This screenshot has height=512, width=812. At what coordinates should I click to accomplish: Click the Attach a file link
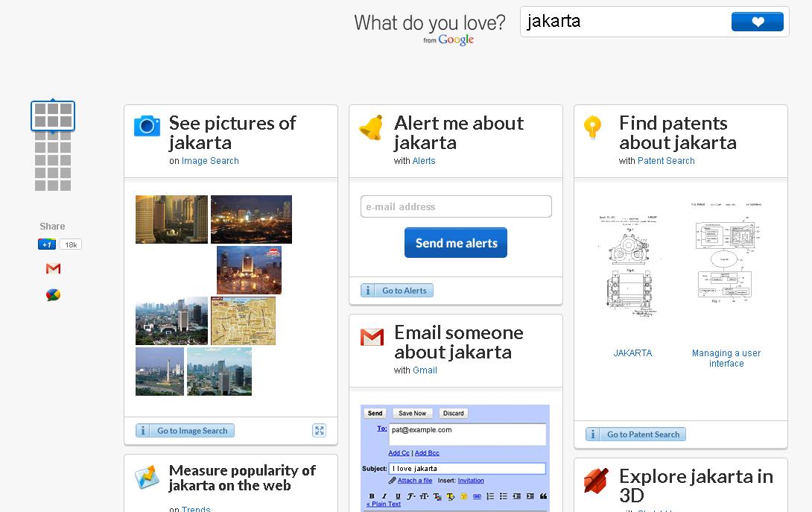(415, 481)
